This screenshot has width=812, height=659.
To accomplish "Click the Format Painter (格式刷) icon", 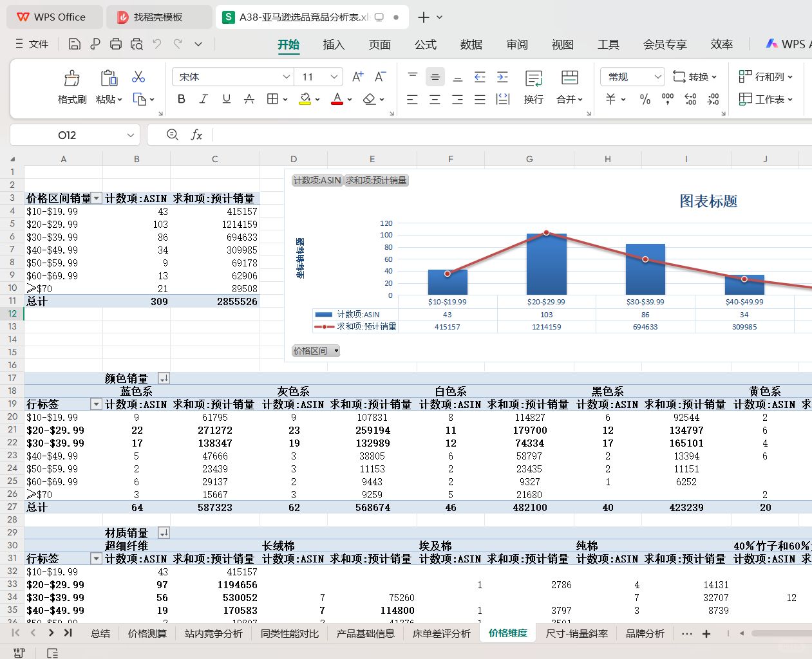I will coord(71,79).
